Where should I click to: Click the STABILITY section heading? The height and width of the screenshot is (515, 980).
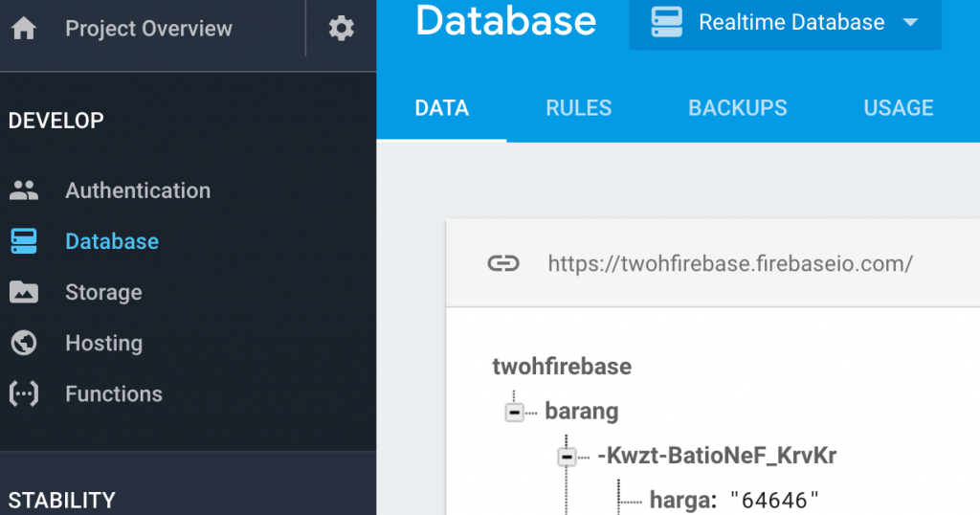[x=61, y=500]
